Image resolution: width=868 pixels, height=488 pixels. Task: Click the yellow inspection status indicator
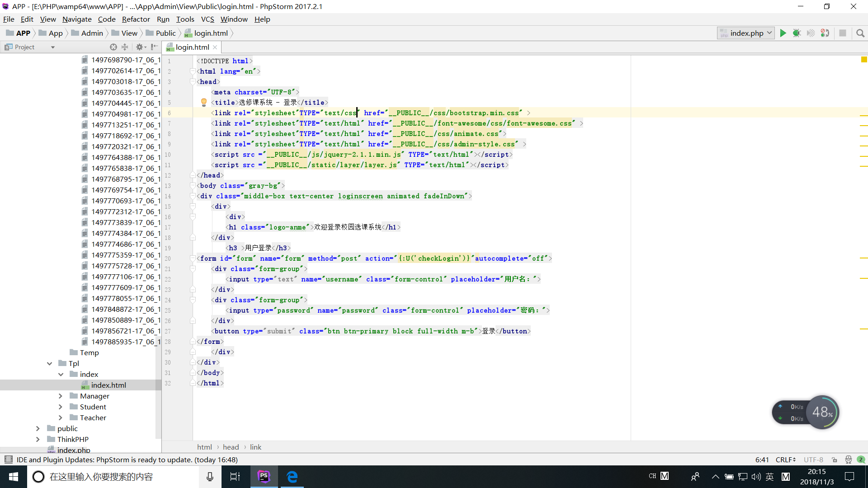click(x=864, y=60)
